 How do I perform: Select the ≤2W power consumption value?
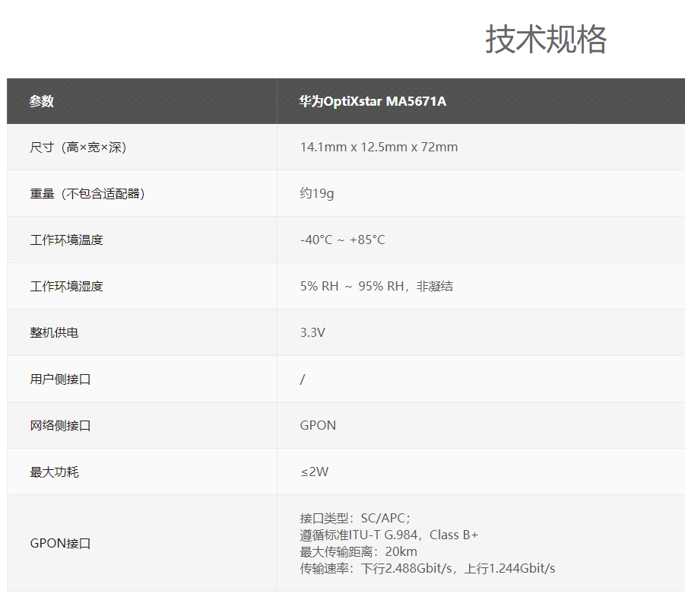[315, 472]
